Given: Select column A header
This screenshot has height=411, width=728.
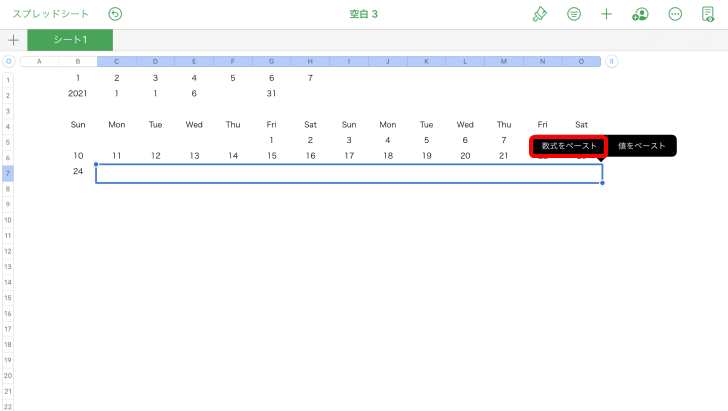Looking at the screenshot, I should click(x=39, y=61).
